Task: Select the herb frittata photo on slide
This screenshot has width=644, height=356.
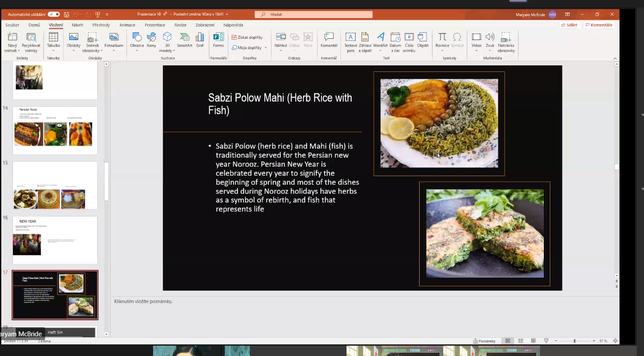Action: click(x=485, y=233)
